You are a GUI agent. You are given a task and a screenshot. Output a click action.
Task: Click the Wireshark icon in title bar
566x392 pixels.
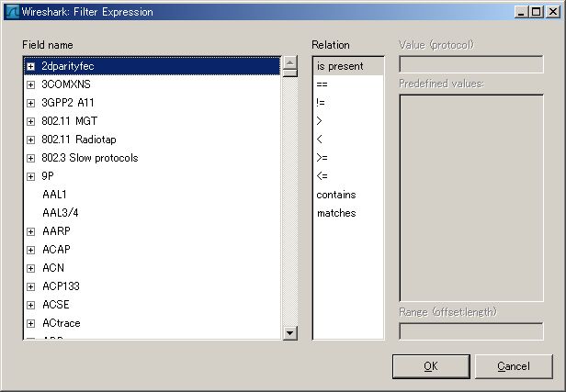(x=13, y=12)
